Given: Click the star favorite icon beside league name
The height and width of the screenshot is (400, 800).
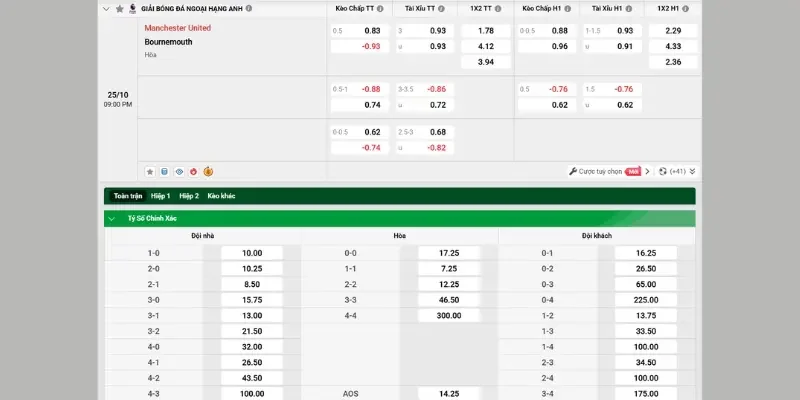Looking at the screenshot, I should (120, 9).
